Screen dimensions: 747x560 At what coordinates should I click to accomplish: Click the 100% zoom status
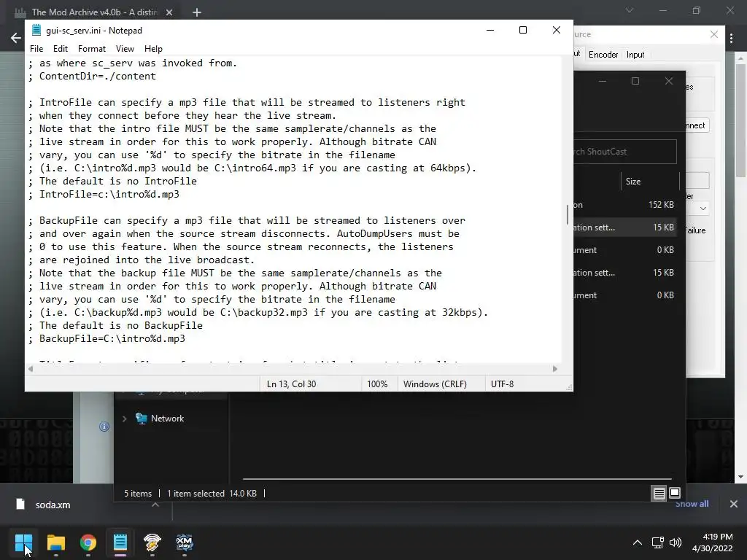click(377, 384)
